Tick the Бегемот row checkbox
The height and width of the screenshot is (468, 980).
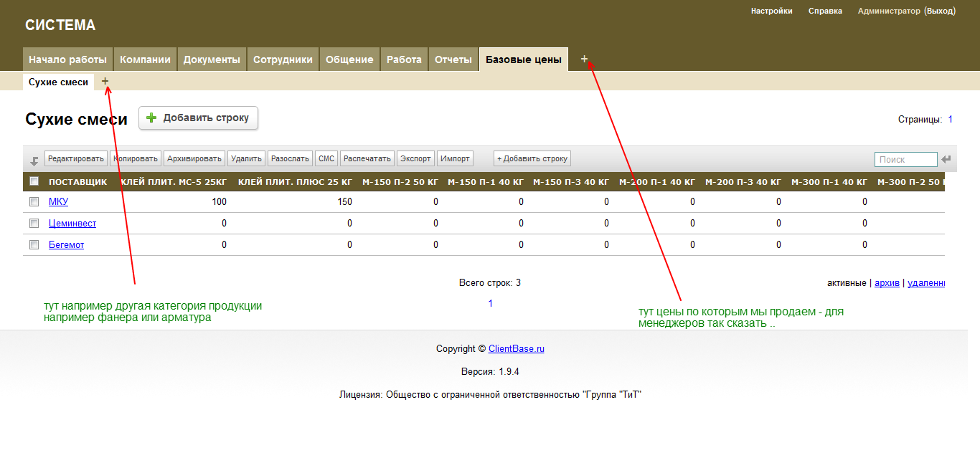[34, 245]
